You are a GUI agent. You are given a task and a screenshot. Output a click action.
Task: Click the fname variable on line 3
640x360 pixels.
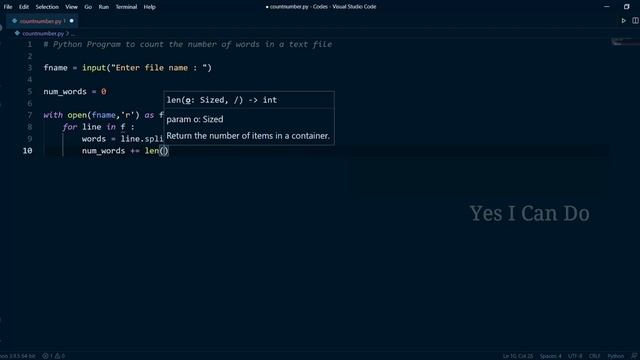(56, 68)
